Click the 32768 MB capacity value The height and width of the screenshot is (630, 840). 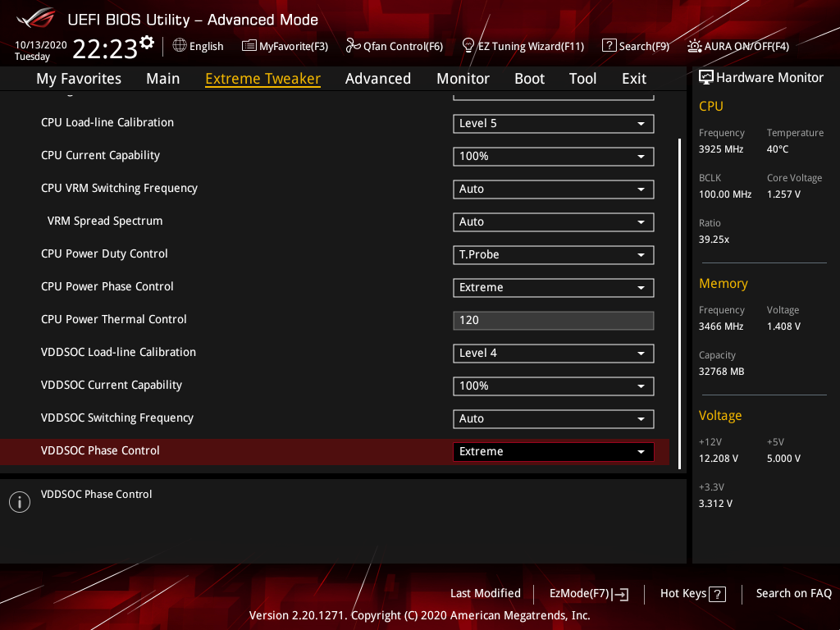tap(722, 372)
